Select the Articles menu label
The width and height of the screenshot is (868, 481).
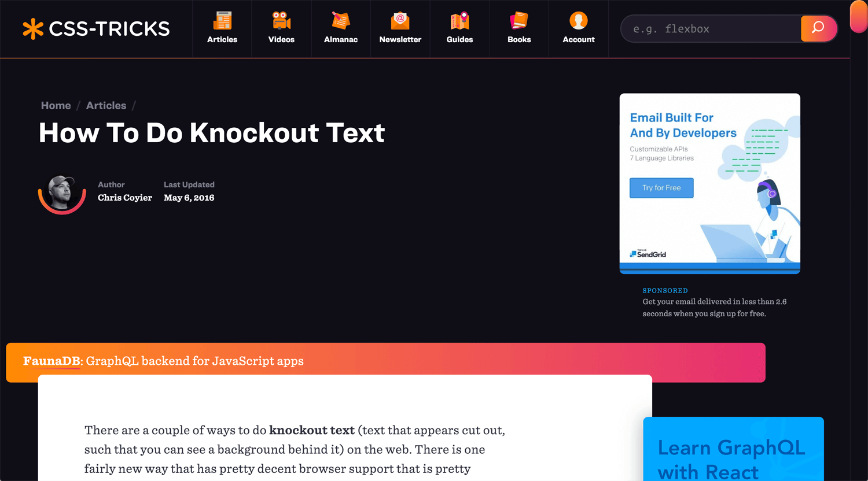coord(222,39)
